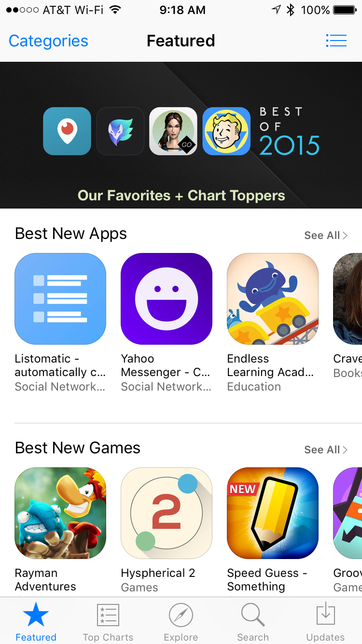Screen dimensions: 362x644
Task: Tap the Speed Guess Something pencil icon
Action: click(x=273, y=513)
